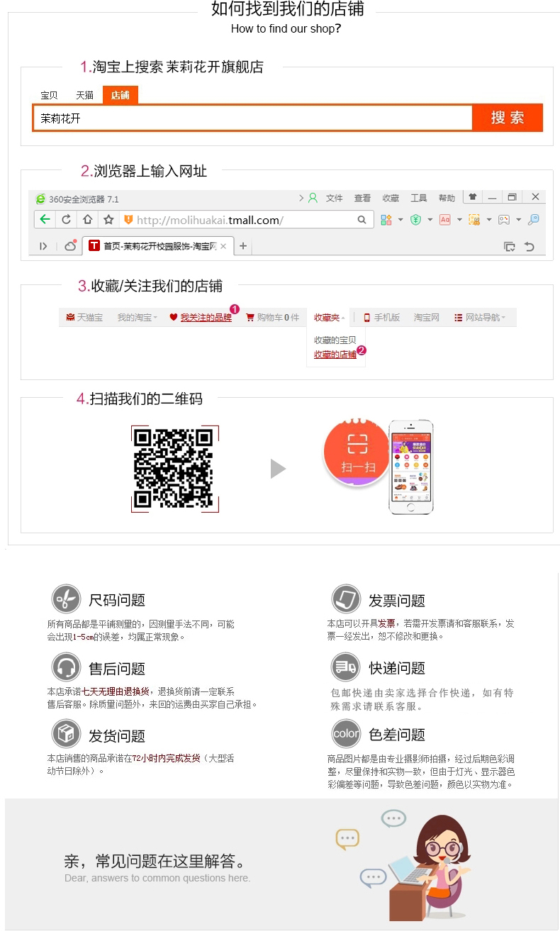Click the phone icon beside 手机版

(367, 318)
